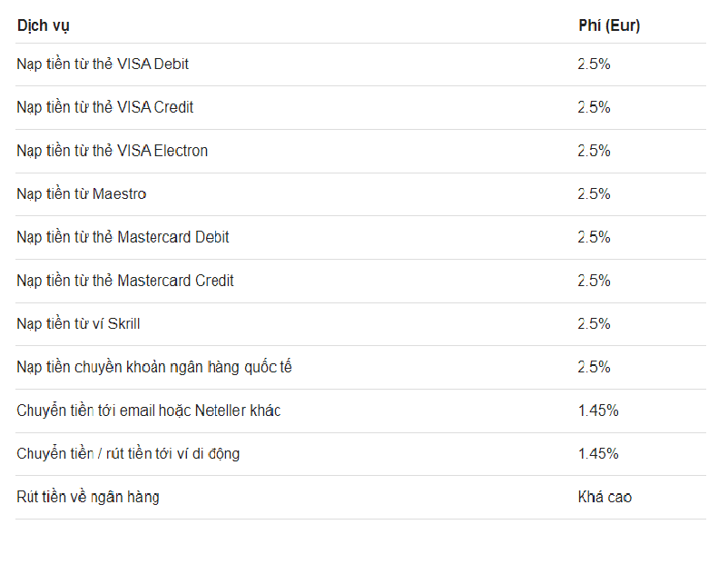The image size is (728, 584).
Task: Select the 'Nạp tiền từ thẻ VISA Electron' row
Action: 360,152
